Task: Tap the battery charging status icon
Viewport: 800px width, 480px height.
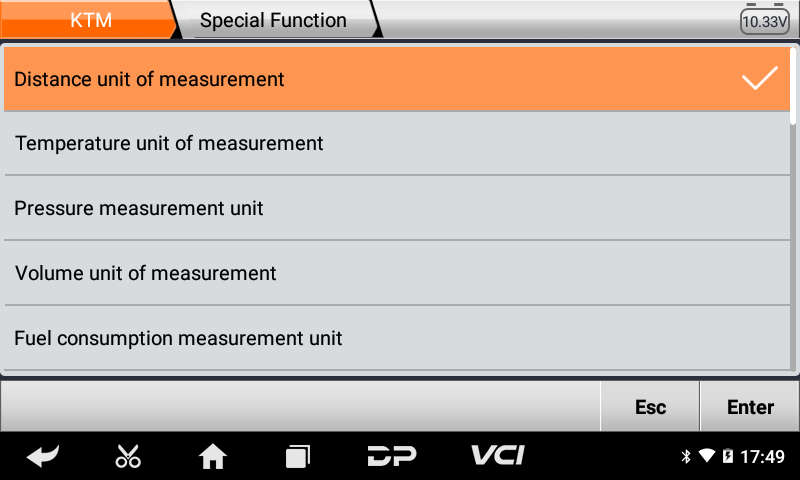Action: (728, 456)
